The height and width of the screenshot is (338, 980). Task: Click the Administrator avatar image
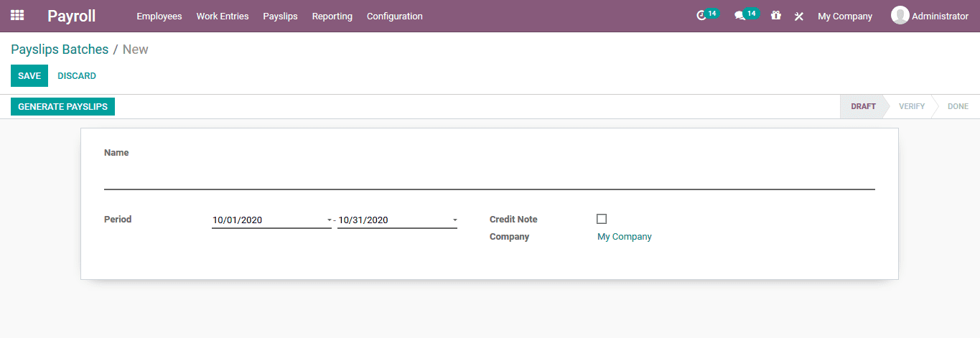[900, 15]
